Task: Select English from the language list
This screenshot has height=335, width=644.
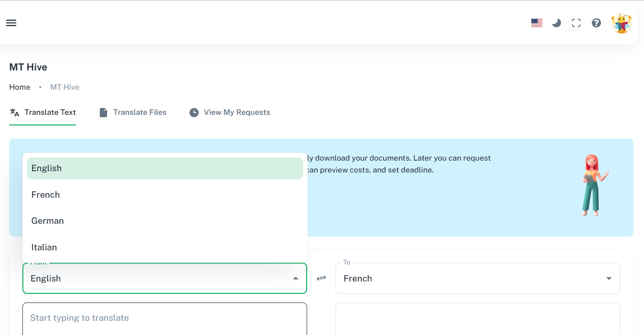Action: pyautogui.click(x=165, y=168)
